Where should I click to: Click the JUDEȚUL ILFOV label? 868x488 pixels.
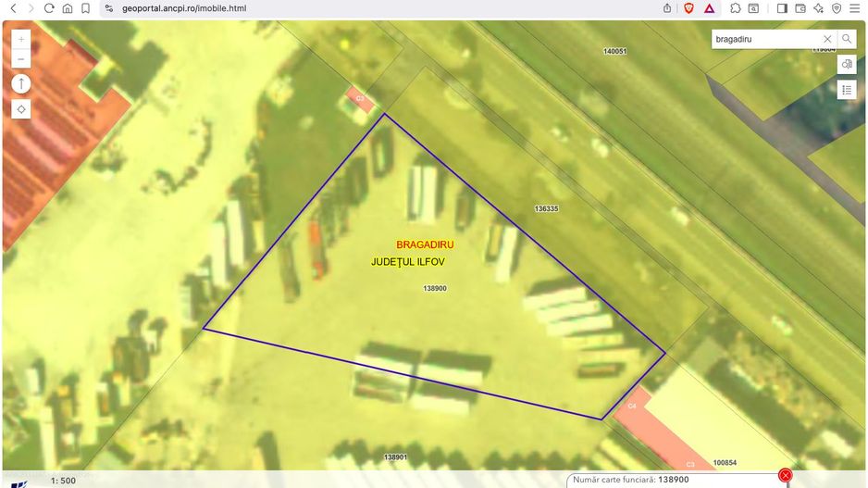coord(407,261)
